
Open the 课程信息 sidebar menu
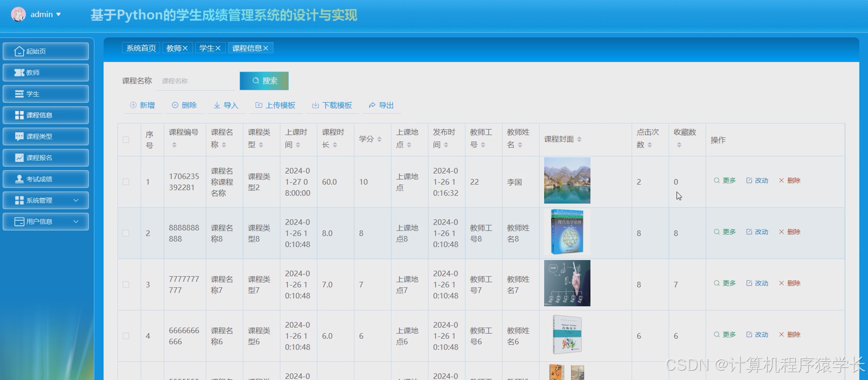coord(46,115)
